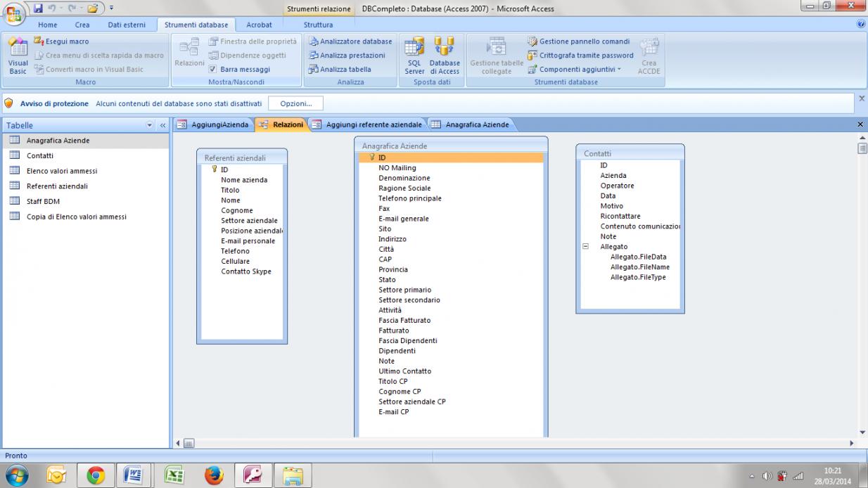This screenshot has width=868, height=488.
Task: Open Customize Quick Access Toolbar dropdown
Action: 111,8
